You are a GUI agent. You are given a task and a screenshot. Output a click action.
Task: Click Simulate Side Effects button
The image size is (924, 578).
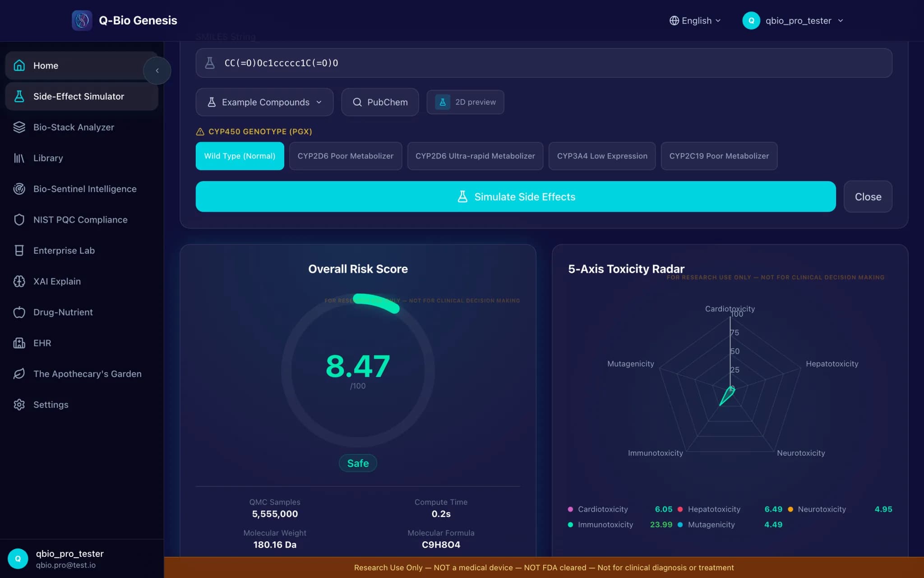(516, 196)
